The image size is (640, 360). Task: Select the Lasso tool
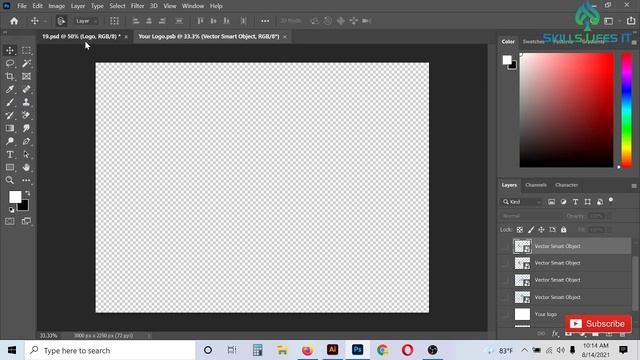(10, 63)
